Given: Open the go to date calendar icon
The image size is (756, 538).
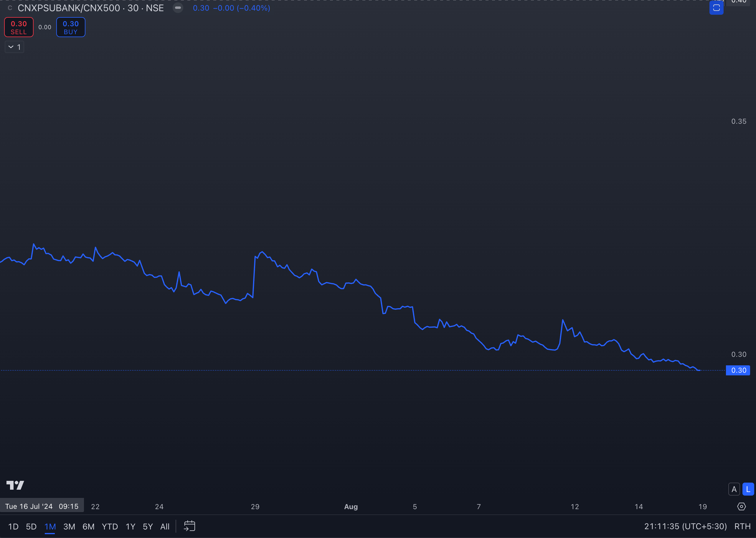Looking at the screenshot, I should pos(189,526).
